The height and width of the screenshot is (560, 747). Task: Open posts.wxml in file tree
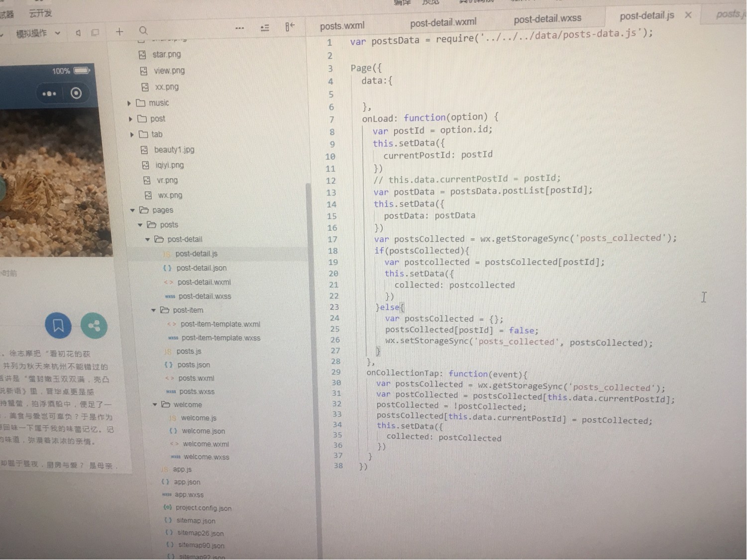pyautogui.click(x=190, y=378)
